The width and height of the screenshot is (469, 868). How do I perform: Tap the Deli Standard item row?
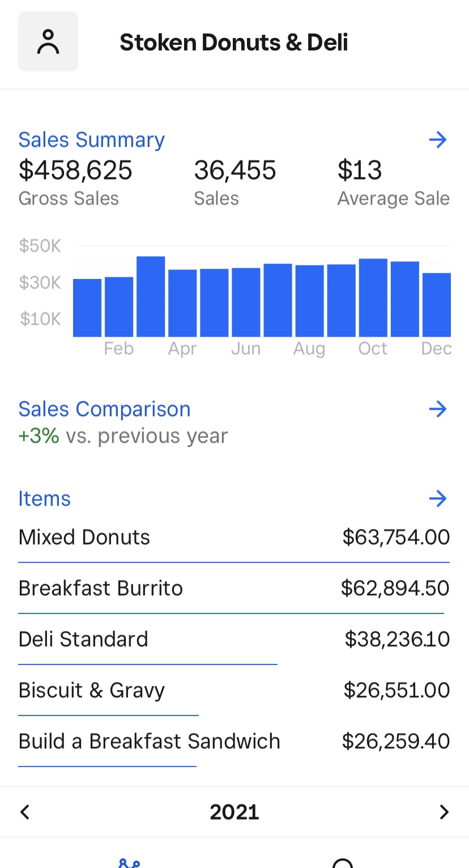point(234,639)
